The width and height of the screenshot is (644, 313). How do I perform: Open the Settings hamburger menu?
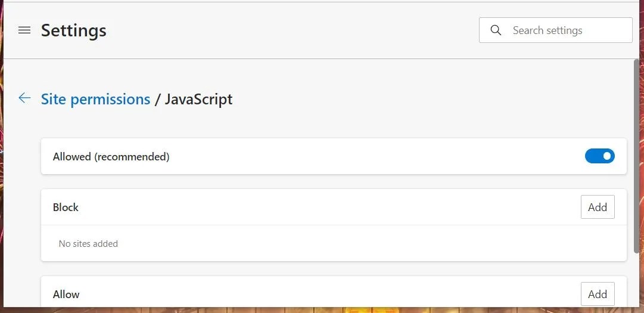pos(24,30)
